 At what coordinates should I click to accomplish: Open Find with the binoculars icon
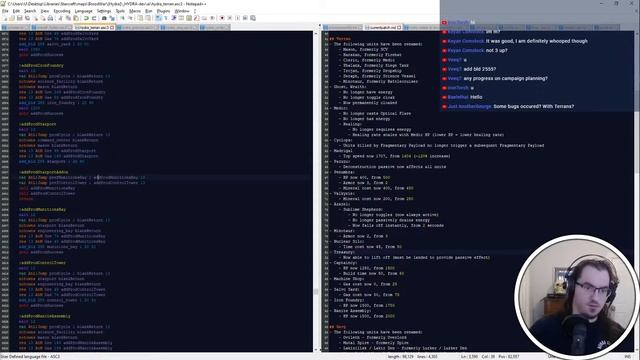(x=104, y=18)
